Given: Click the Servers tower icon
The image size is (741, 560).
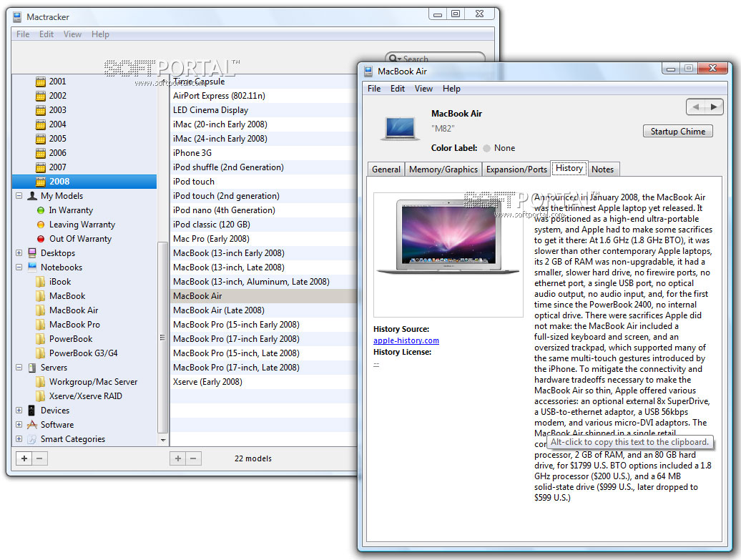Looking at the screenshot, I should pos(32,368).
